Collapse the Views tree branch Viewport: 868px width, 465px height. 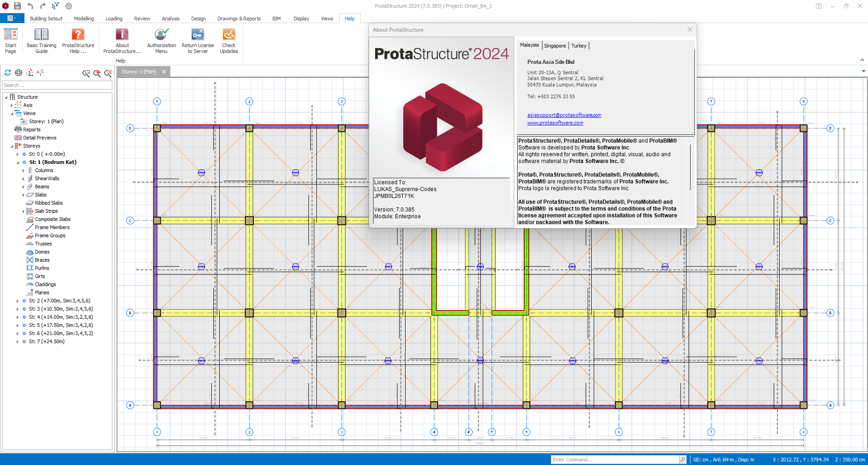(12, 113)
